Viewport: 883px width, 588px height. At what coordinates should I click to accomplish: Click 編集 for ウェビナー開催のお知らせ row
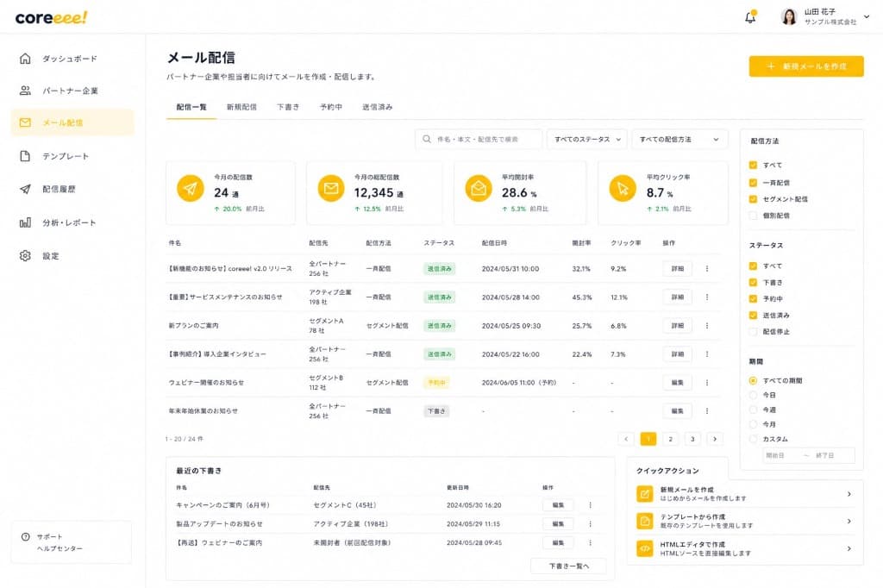(x=678, y=383)
